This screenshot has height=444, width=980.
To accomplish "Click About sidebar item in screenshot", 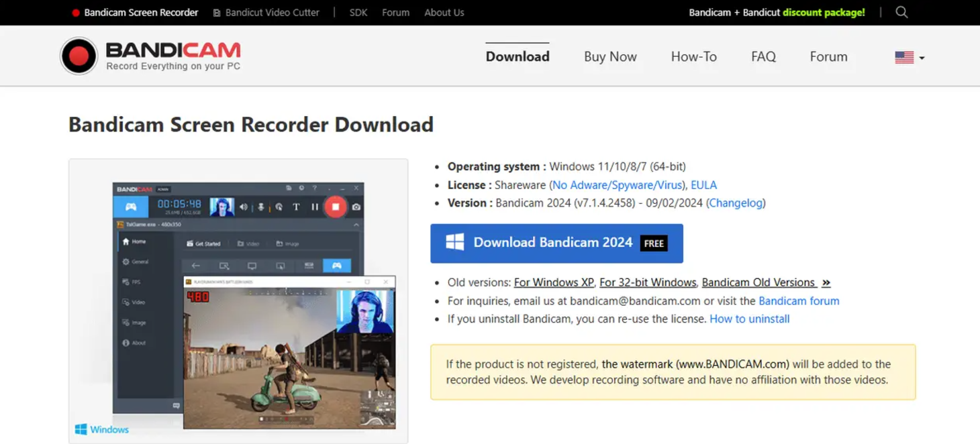I will tap(134, 343).
